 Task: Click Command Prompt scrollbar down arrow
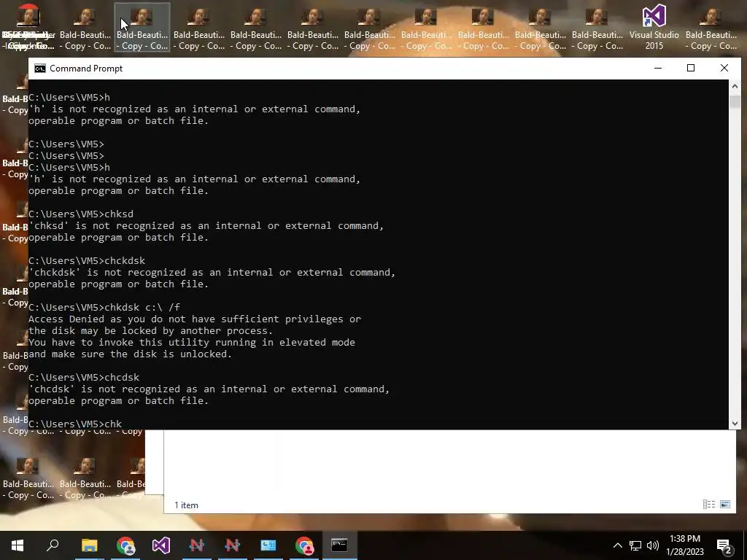point(735,423)
